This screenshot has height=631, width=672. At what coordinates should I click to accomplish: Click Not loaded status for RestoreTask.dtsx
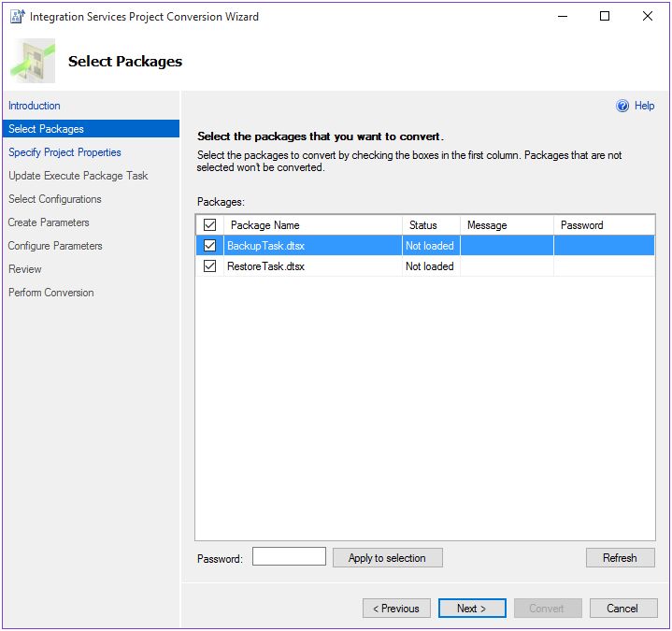click(429, 266)
